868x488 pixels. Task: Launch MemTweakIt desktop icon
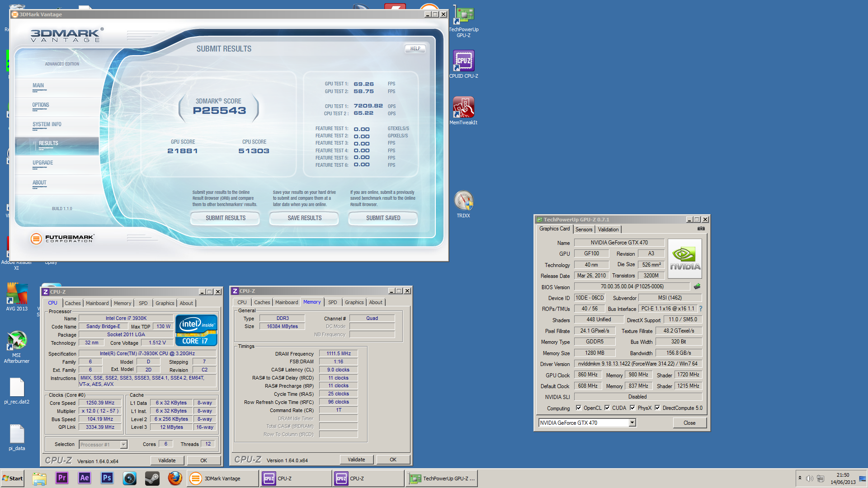[463, 111]
